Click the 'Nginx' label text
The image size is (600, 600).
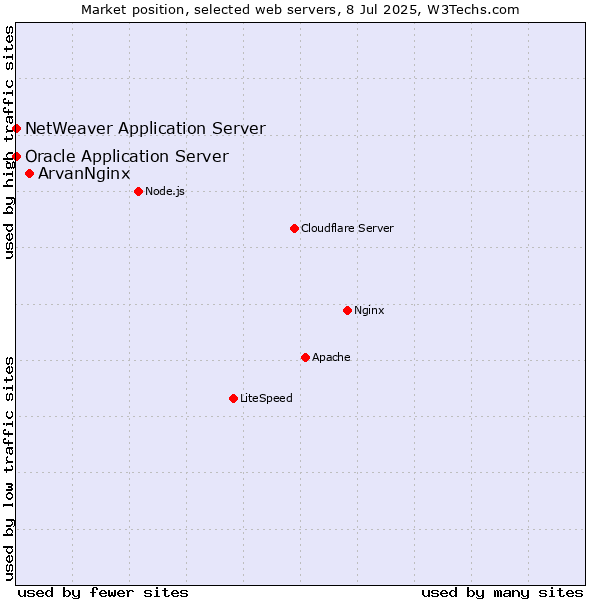(369, 310)
